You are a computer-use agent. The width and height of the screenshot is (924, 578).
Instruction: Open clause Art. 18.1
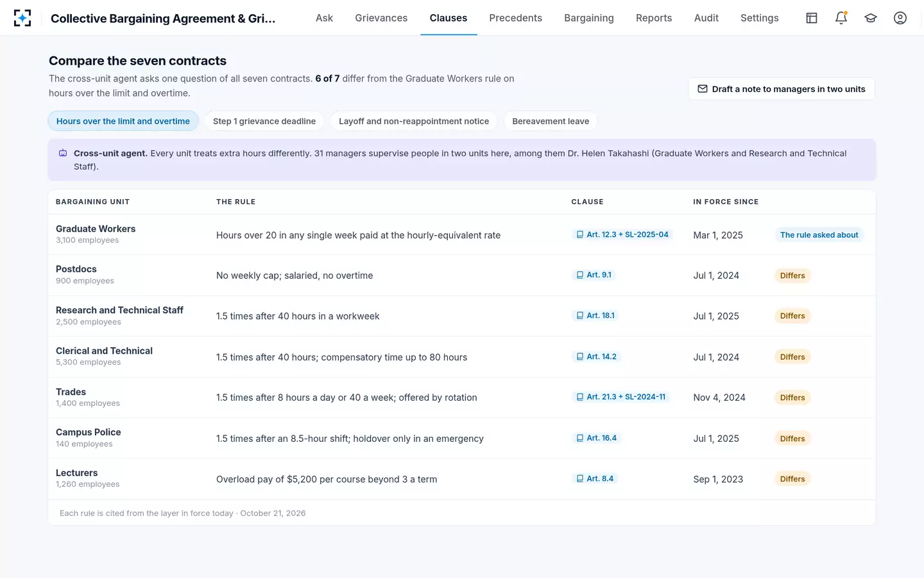click(595, 315)
